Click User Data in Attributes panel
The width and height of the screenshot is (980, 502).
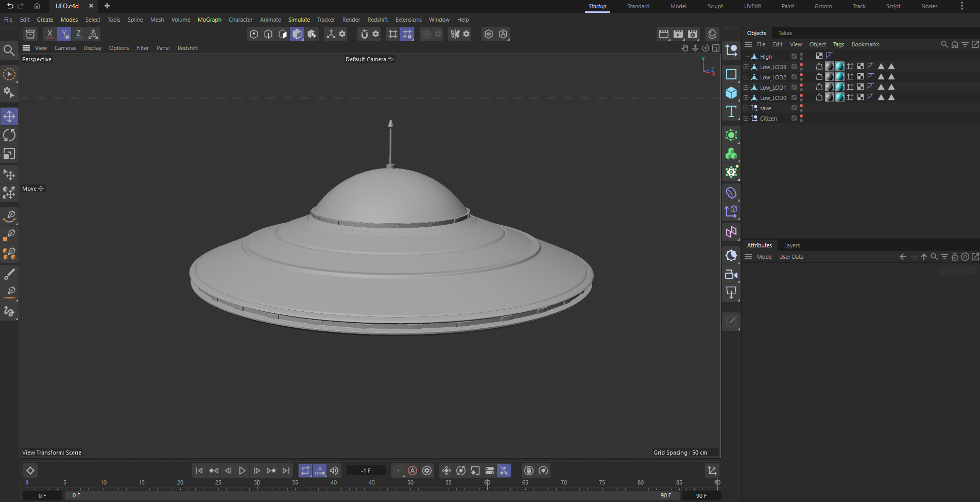[x=791, y=257]
